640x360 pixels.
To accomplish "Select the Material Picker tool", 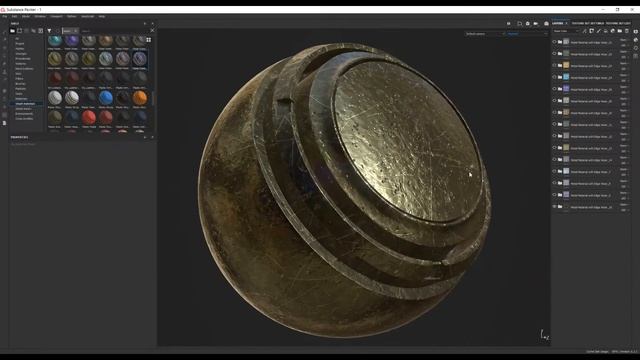I will point(4,79).
